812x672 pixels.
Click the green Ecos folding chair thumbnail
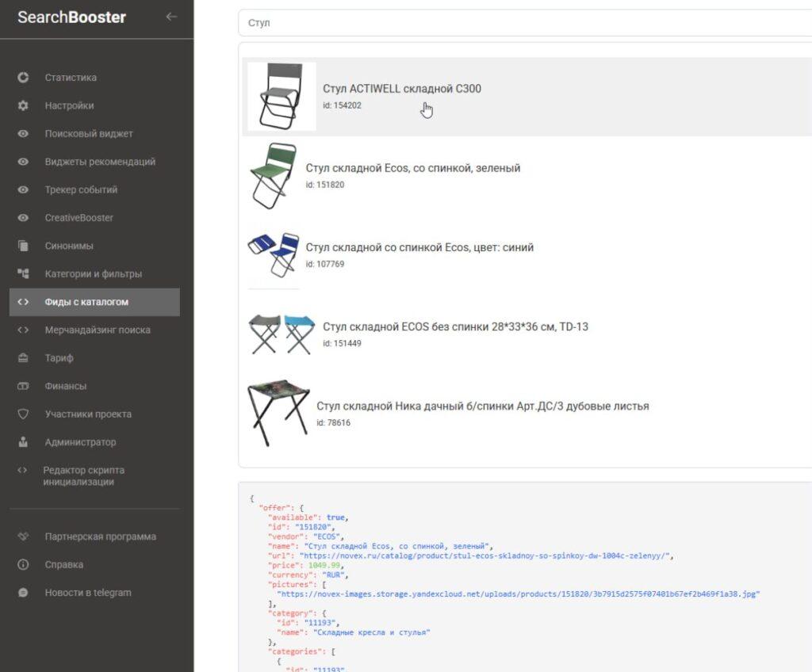[271, 176]
